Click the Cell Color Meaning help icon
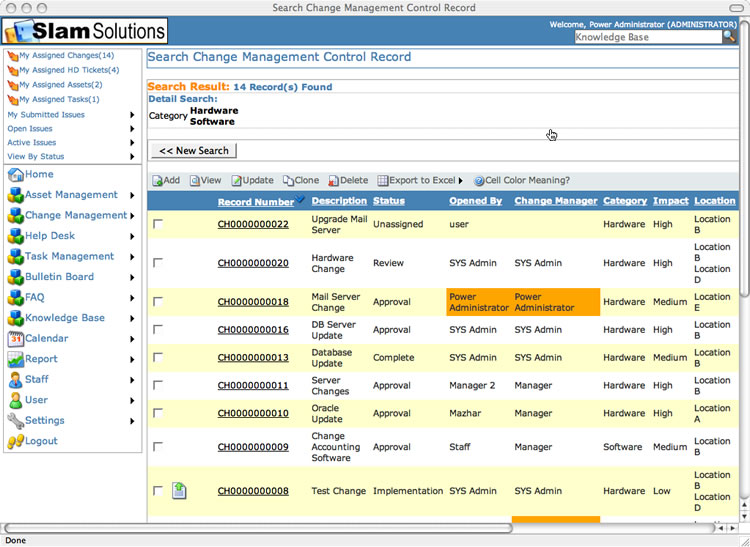The image size is (750, 547). pos(479,181)
